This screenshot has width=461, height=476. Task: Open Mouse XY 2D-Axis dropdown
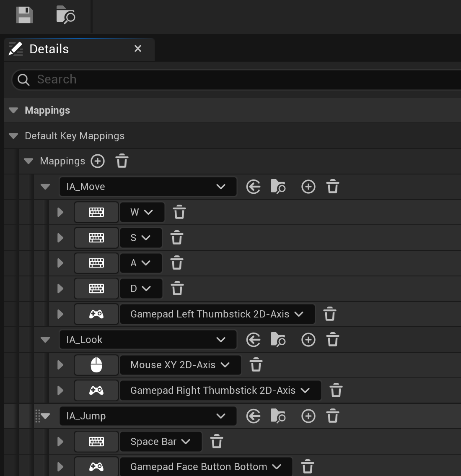(181, 365)
